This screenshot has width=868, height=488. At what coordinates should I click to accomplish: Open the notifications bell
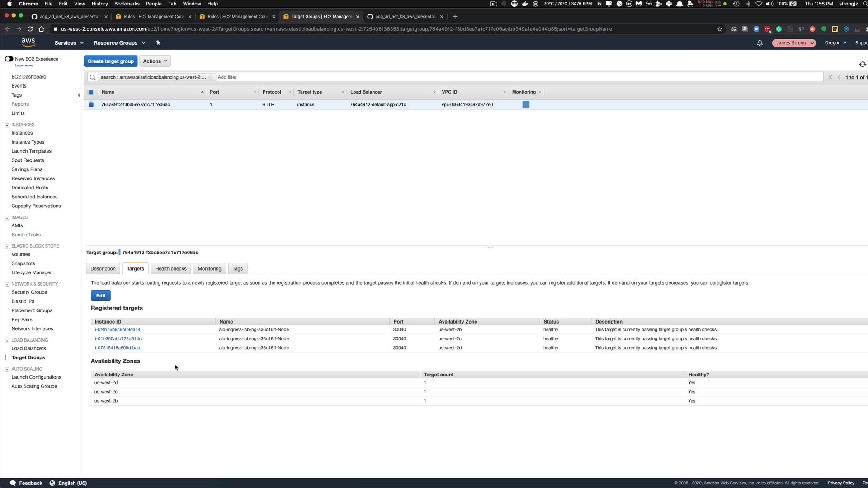[759, 43]
